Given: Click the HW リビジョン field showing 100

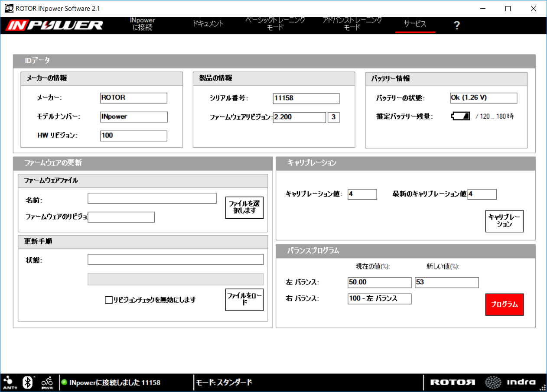Looking at the screenshot, I should tap(133, 136).
